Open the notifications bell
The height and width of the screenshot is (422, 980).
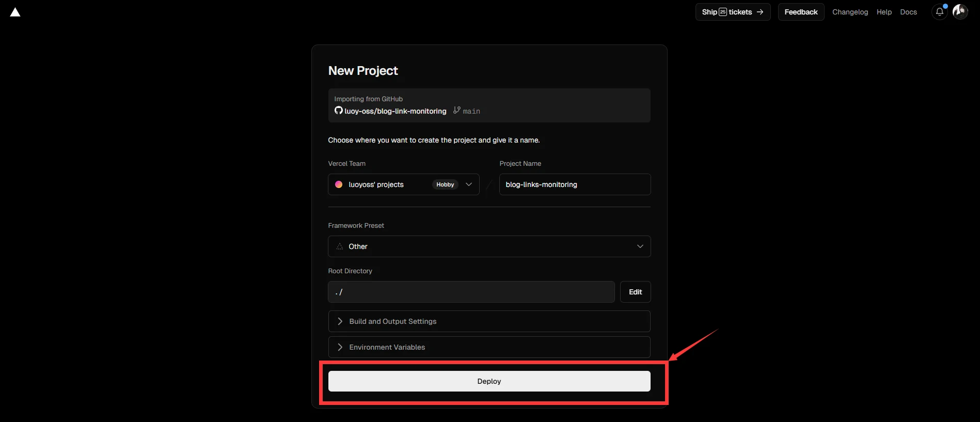(x=939, y=12)
